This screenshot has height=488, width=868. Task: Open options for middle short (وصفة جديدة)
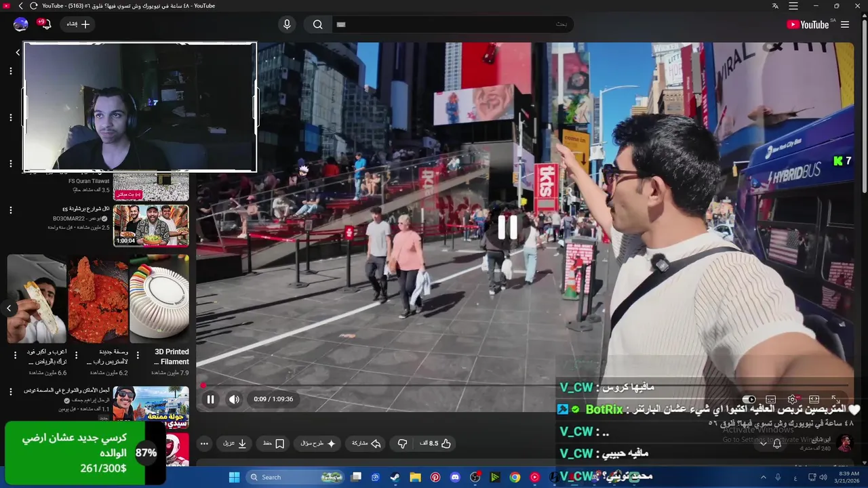[x=76, y=355]
